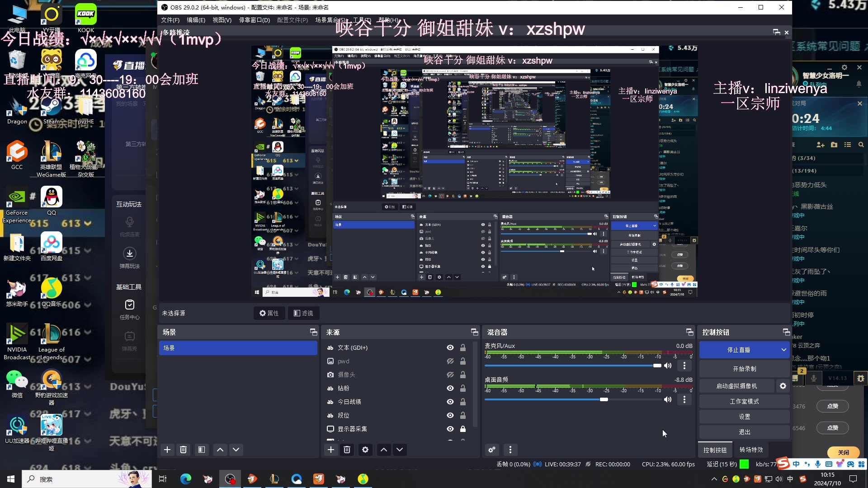Open 桌面音频 options three-dots menu
Image resolution: width=868 pixels, height=488 pixels.
click(684, 399)
